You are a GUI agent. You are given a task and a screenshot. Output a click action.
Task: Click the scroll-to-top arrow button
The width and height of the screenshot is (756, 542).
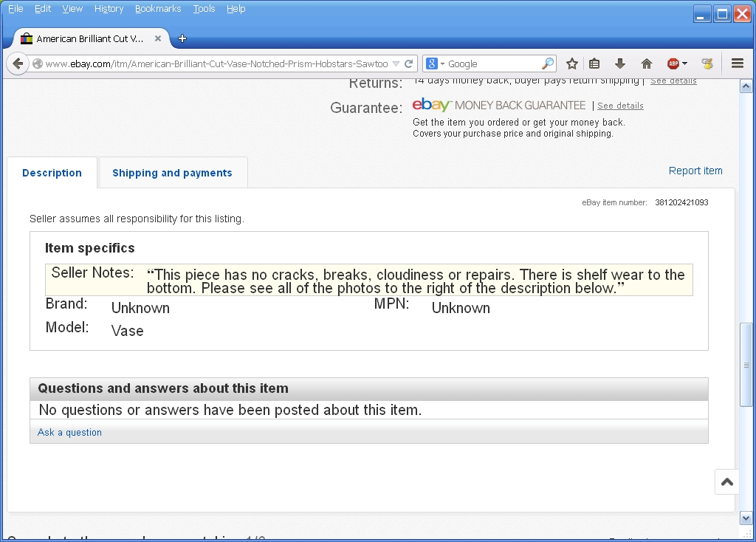pos(726,482)
